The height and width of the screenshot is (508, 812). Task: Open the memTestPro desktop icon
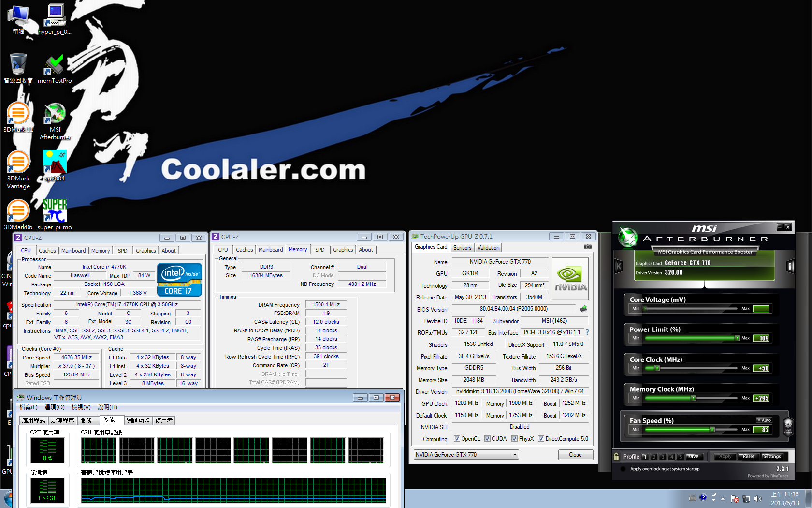click(x=55, y=68)
